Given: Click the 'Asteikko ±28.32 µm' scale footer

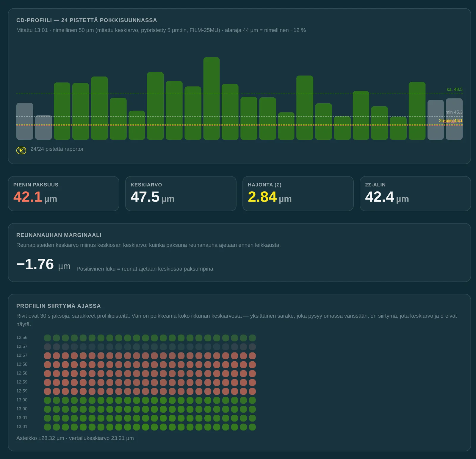Looking at the screenshot, I should point(75,438).
